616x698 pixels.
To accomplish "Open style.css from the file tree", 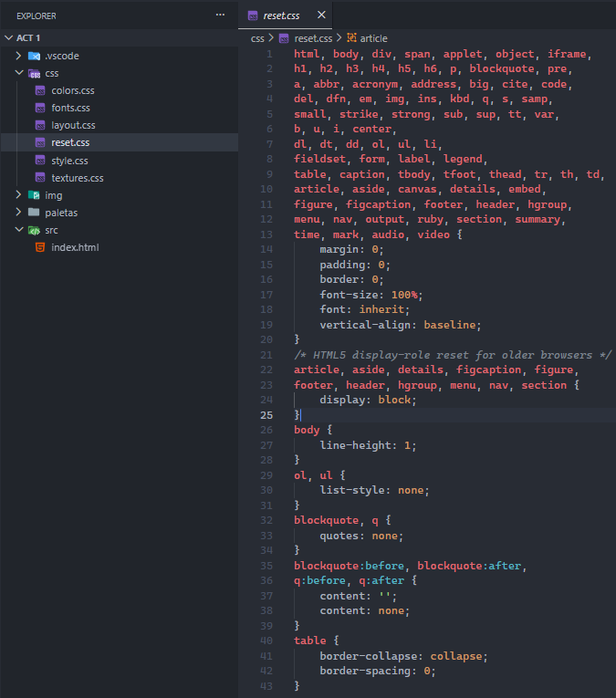I will (x=69, y=161).
